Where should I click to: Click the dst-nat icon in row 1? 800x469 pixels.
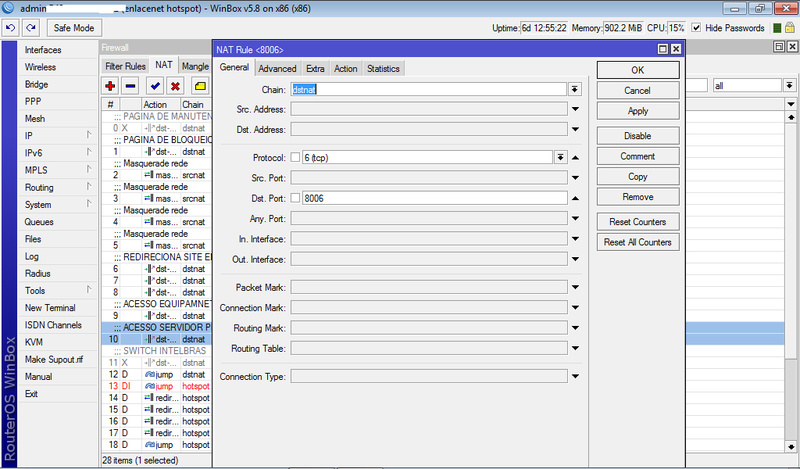point(149,152)
